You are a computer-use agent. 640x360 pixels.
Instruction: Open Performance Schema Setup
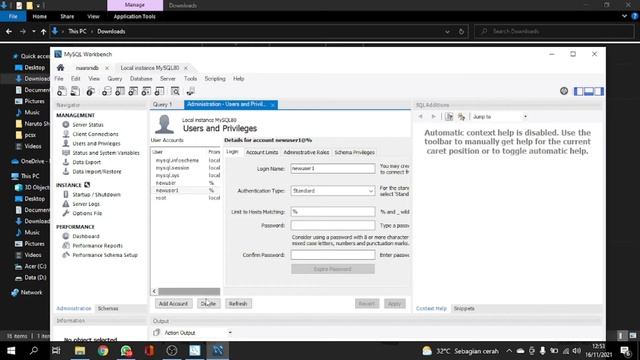point(105,255)
